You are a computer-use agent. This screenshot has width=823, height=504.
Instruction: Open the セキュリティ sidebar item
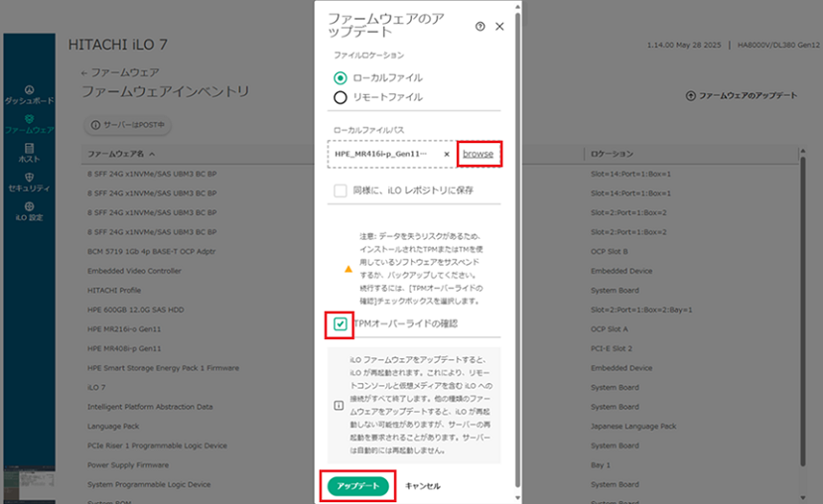pyautogui.click(x=30, y=183)
